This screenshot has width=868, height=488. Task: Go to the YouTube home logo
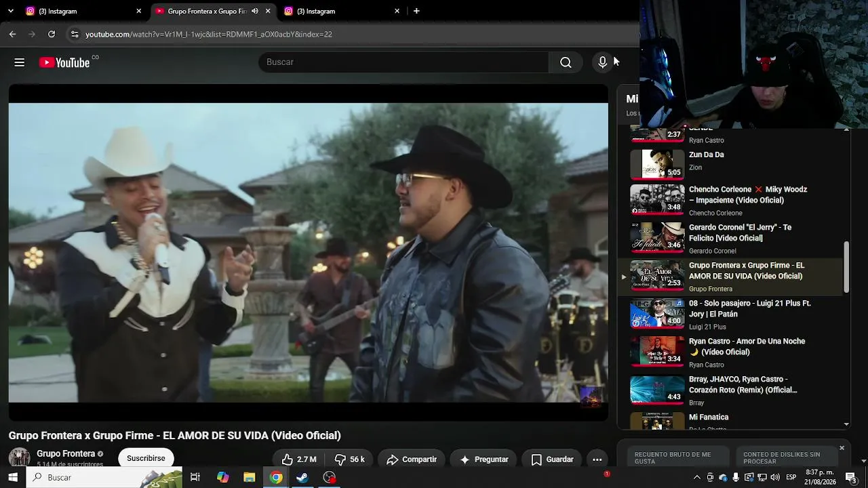64,62
